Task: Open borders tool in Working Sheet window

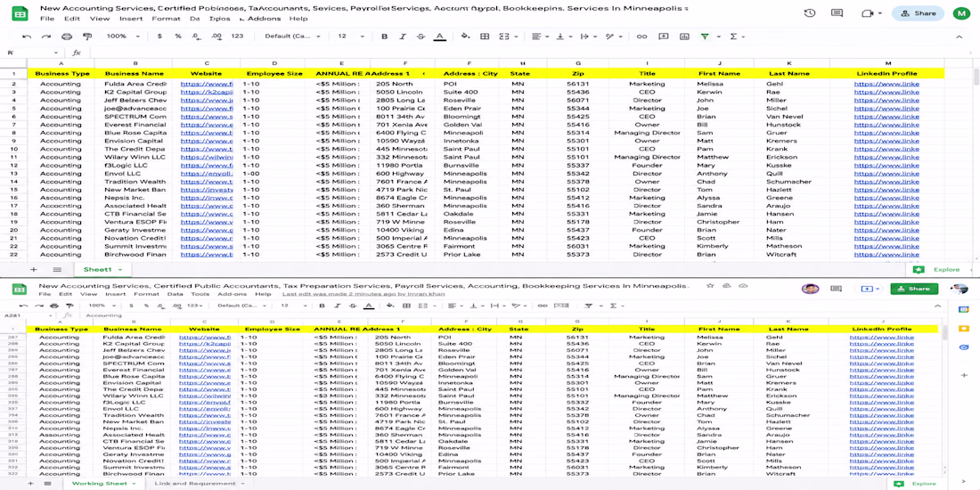Action: coord(405,306)
